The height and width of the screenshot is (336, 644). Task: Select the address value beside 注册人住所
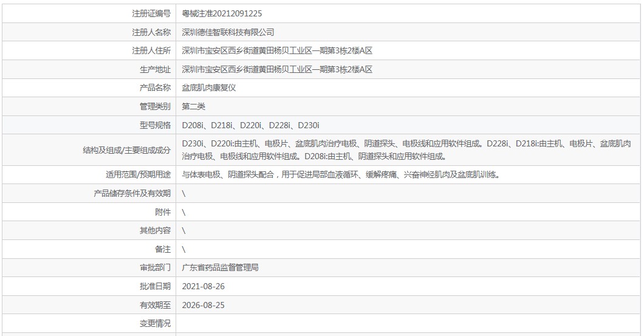click(x=277, y=50)
